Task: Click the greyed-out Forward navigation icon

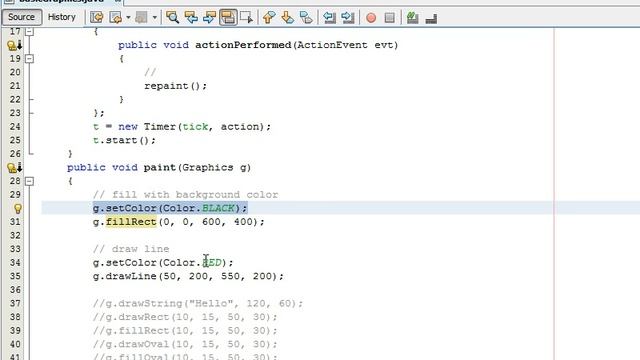Action: (x=141, y=17)
